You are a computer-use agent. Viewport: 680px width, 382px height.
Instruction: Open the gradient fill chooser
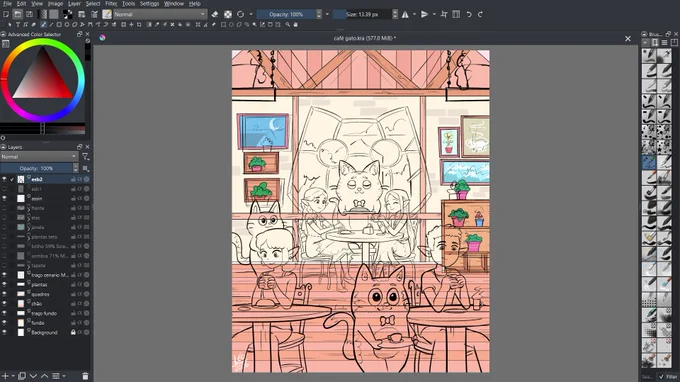tap(42, 14)
